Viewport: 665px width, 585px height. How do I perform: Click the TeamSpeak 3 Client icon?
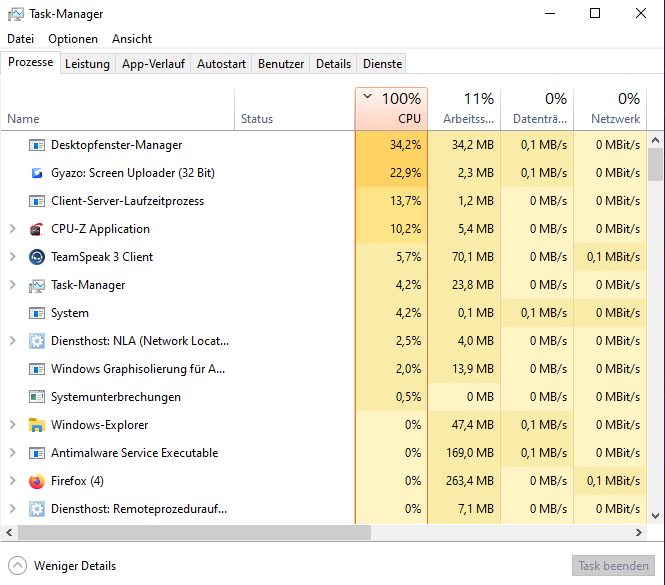click(37, 257)
